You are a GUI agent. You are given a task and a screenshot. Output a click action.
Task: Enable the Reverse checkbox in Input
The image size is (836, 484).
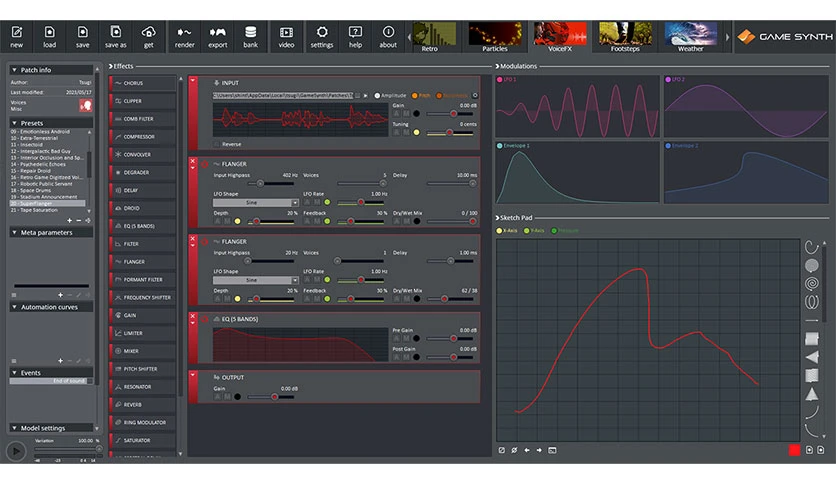tap(216, 144)
